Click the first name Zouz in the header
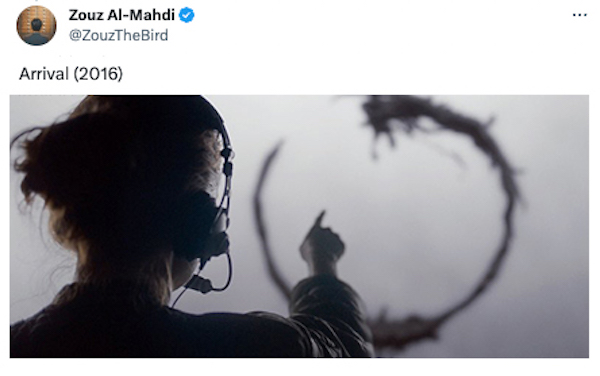The width and height of the screenshot is (600, 376). [86, 15]
